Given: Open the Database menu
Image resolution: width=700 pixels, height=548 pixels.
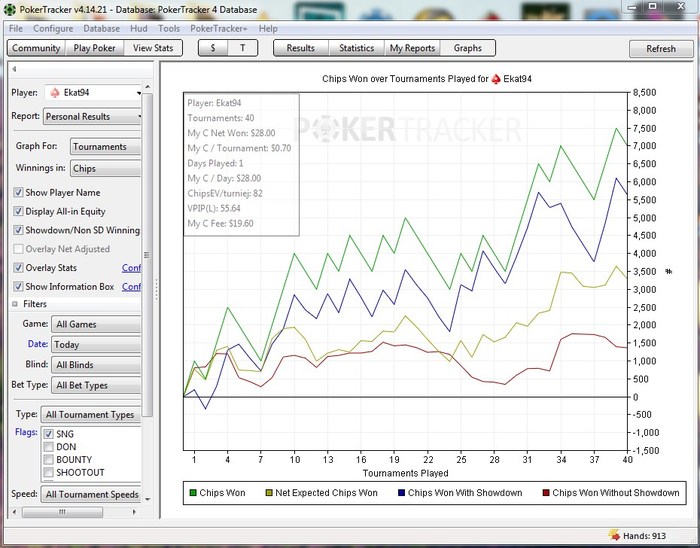Looking at the screenshot, I should tap(101, 29).
